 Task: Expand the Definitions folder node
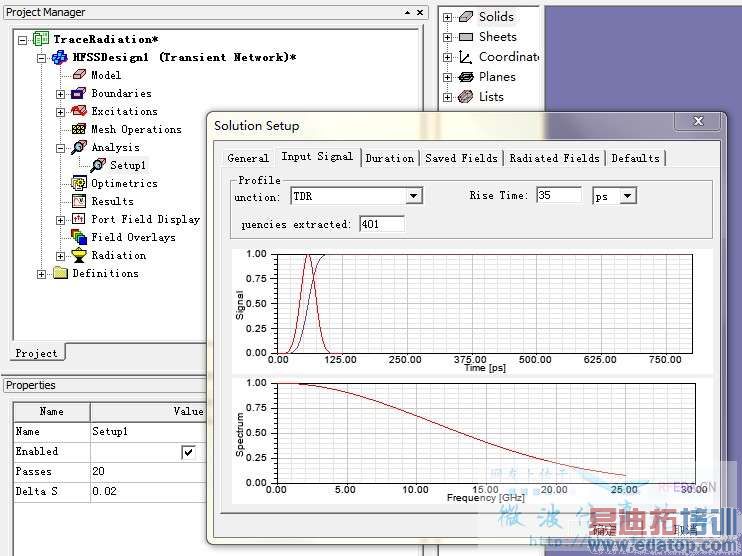42,274
